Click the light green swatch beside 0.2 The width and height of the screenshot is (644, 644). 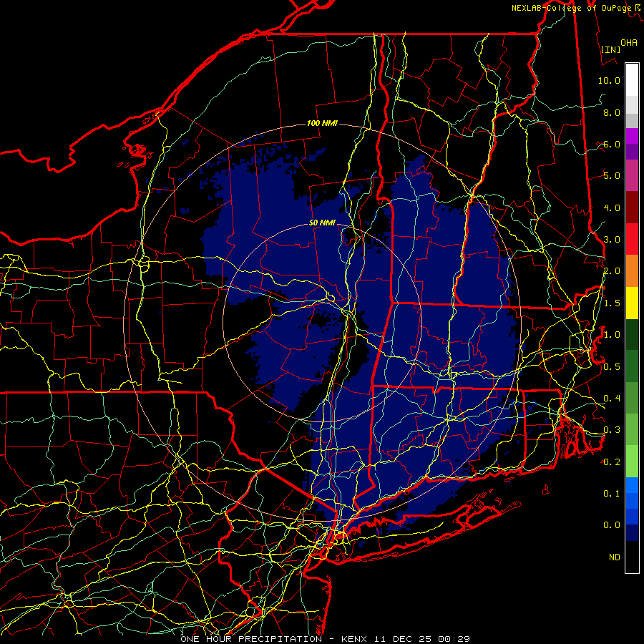pos(632,462)
